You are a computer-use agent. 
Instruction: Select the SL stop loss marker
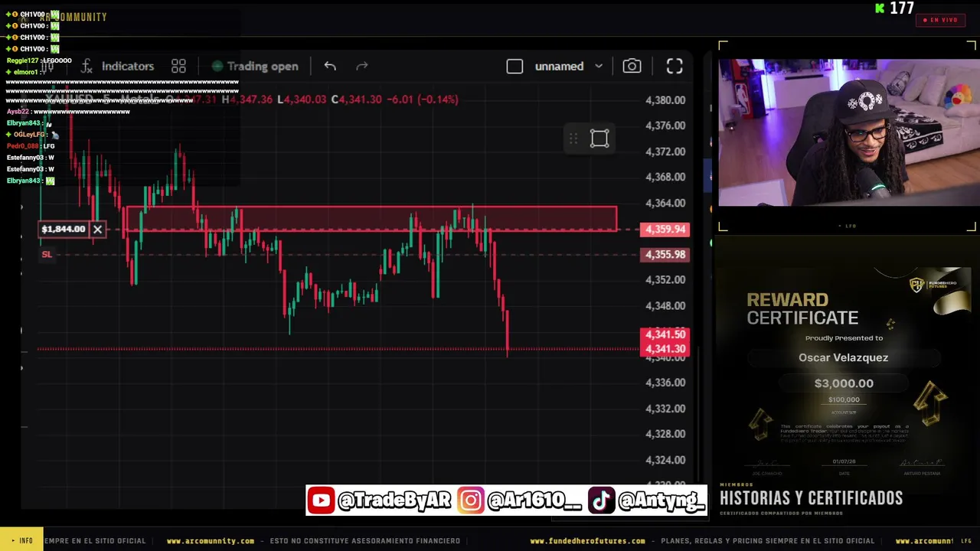point(47,254)
